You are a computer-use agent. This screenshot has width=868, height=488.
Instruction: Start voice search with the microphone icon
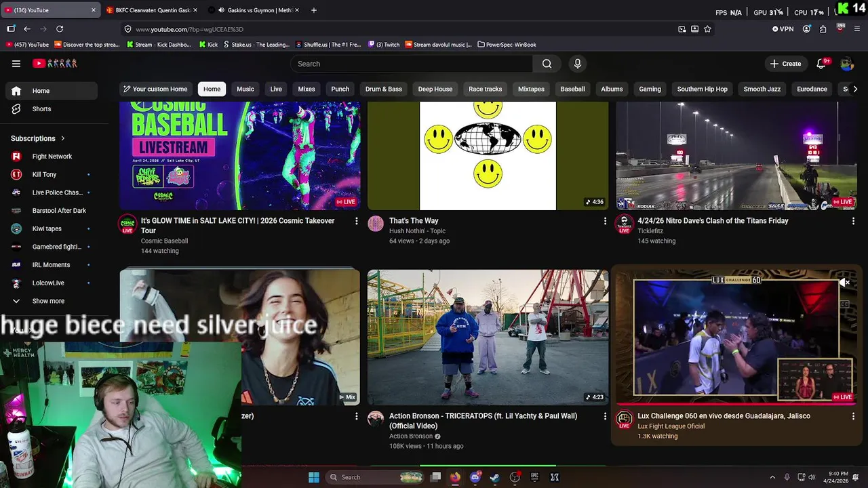[577, 64]
